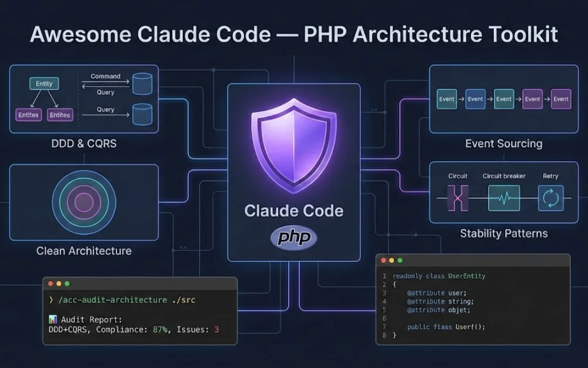Click the Stability Patterns caption
This screenshot has width=588, height=368.
click(504, 234)
